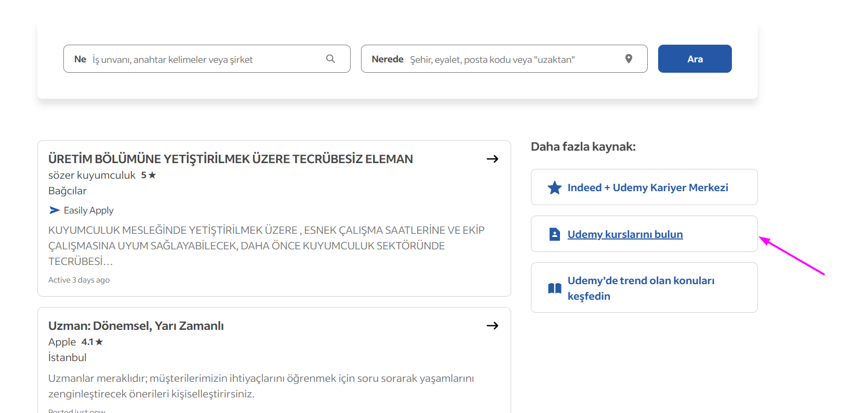Open the ÜRETİM BÖLÜMÜNE YETİŞTİRİLMEK job title
Viewport: 868px width, 413px height.
(x=231, y=159)
